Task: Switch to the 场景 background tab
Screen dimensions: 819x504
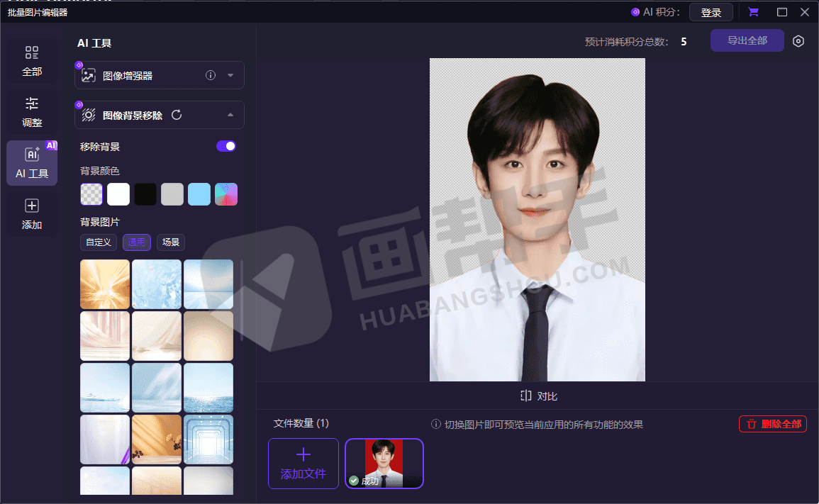Action: 171,242
